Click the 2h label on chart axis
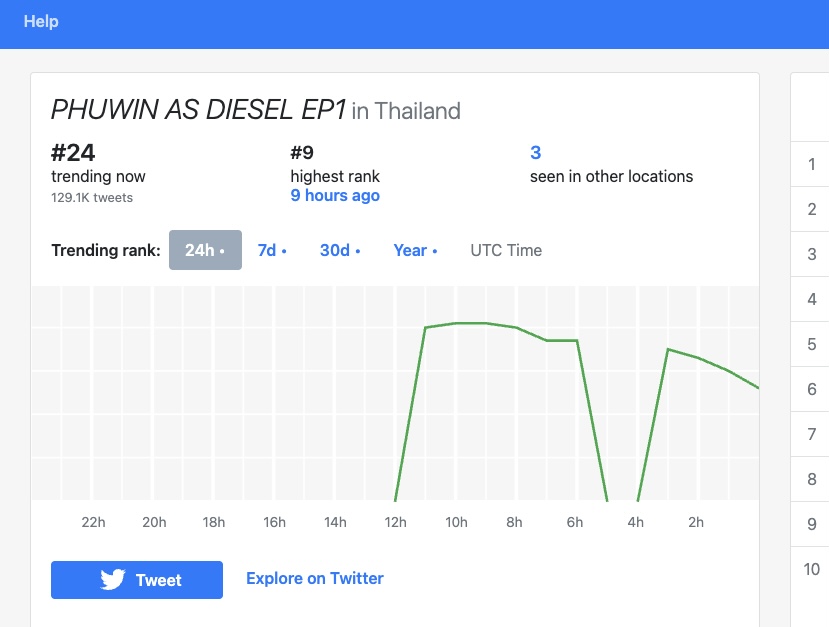The image size is (829, 627). 696,522
